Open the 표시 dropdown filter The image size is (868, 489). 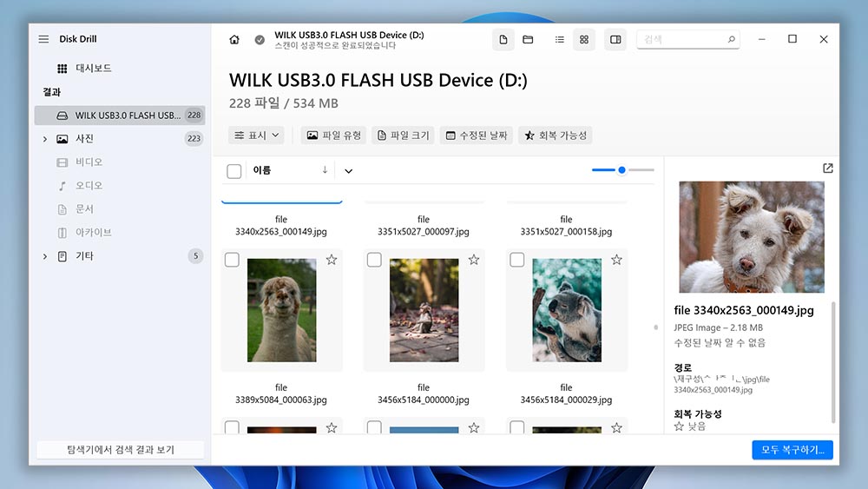256,135
